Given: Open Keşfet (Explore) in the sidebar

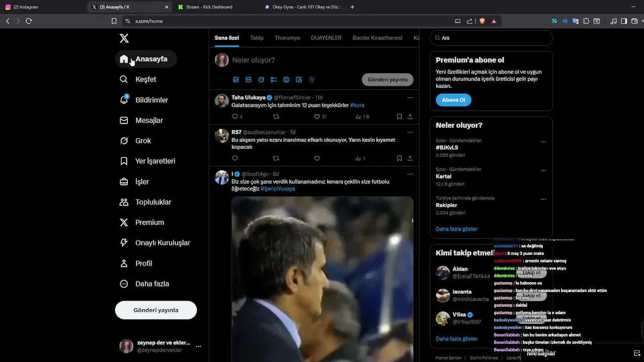Looking at the screenshot, I should pos(138,79).
